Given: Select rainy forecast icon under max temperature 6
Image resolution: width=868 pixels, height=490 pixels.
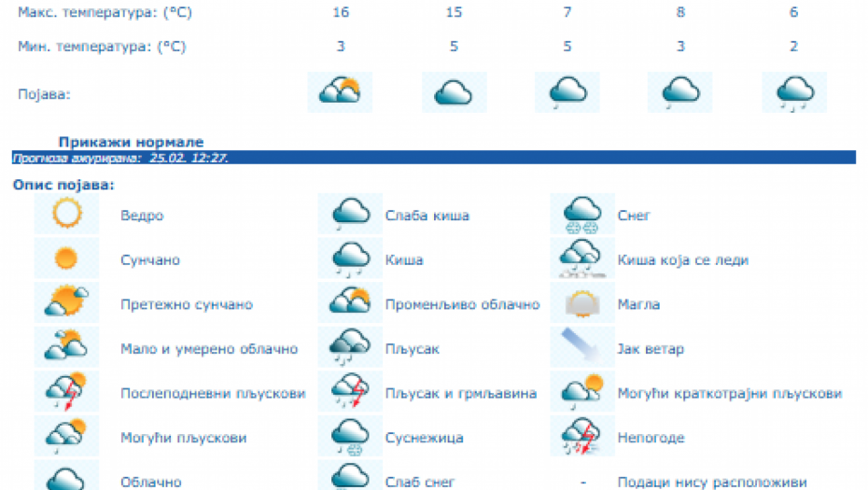Looking at the screenshot, I should (794, 93).
